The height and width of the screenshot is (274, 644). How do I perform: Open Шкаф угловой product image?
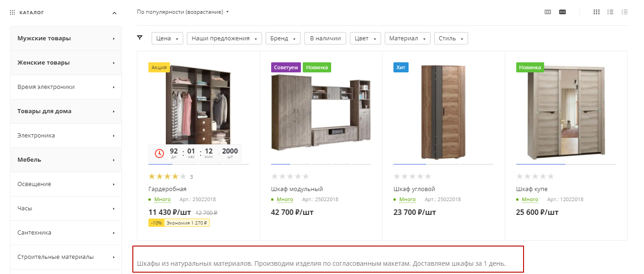[443, 111]
